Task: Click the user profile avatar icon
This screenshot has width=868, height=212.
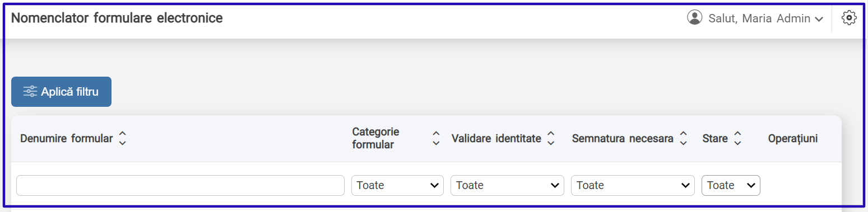Action: (x=694, y=18)
